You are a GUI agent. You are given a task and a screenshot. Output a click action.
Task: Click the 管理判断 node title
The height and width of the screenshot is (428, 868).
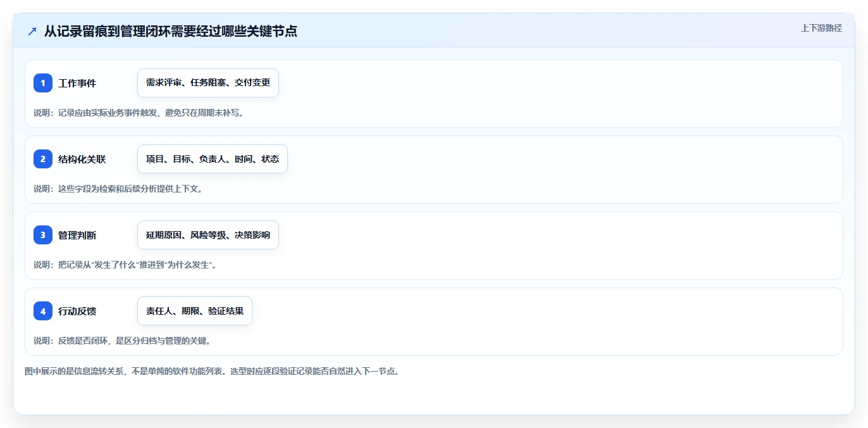pos(77,235)
